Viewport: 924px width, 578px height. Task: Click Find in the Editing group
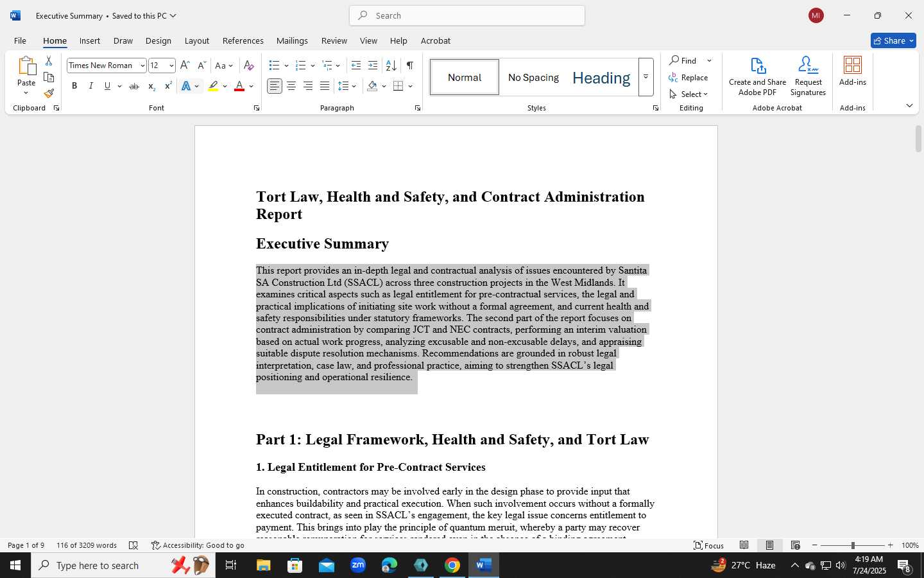684,60
